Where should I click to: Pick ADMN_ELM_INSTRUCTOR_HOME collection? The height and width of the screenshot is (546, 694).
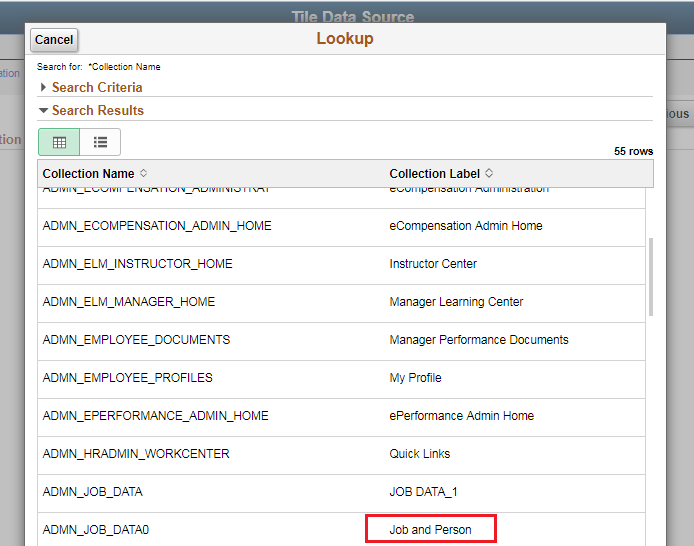(137, 264)
